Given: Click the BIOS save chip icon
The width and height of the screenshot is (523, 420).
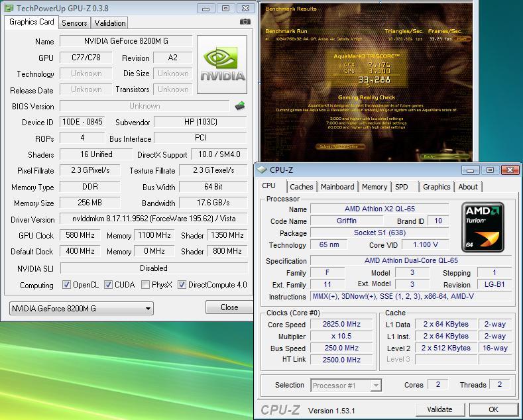Looking at the screenshot, I should tap(240, 106).
